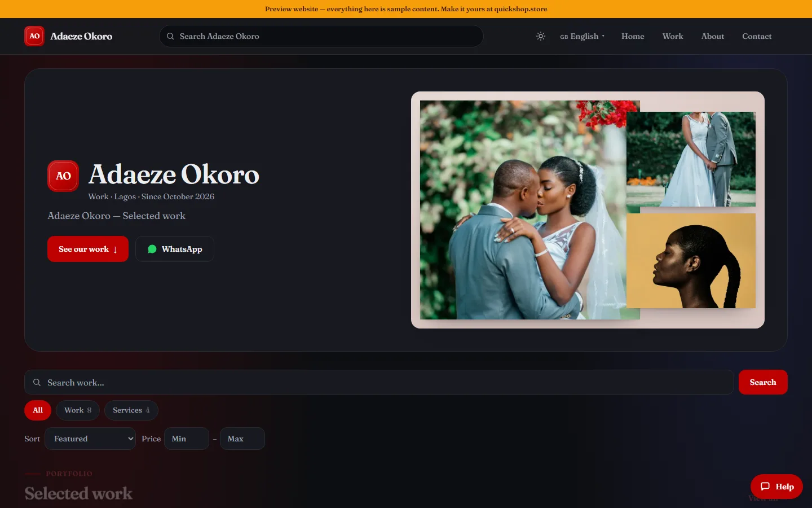The width and height of the screenshot is (812, 508).
Task: Open the Work nav link
Action: click(673, 36)
